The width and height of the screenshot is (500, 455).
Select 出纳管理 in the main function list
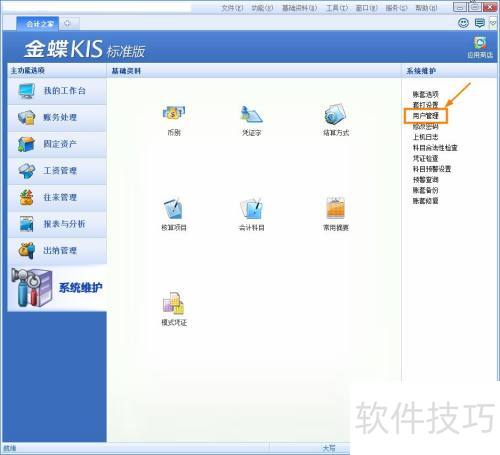tap(57, 251)
